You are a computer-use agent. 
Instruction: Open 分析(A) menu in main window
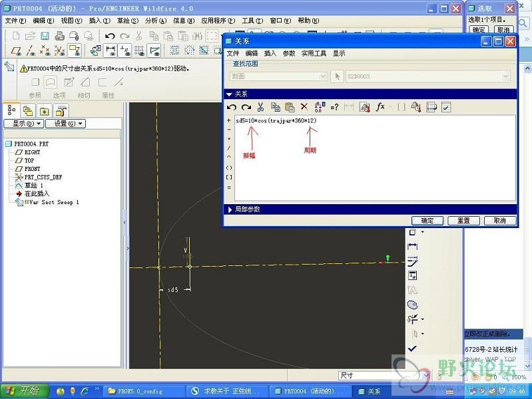pos(156,21)
